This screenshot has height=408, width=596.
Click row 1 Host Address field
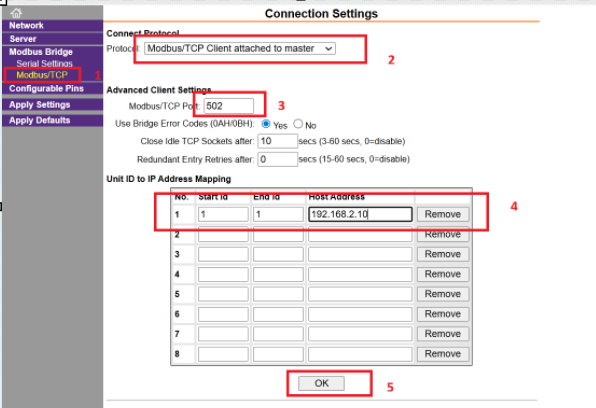pos(360,214)
